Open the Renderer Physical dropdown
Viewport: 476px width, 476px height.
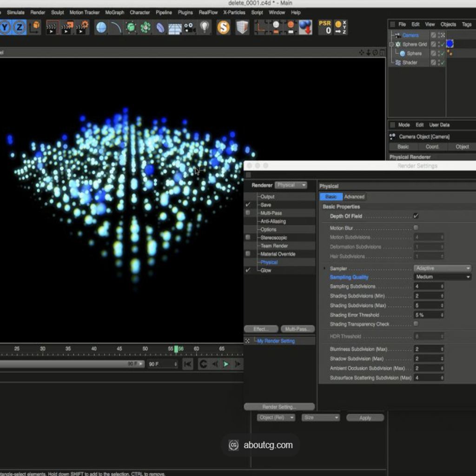coord(291,185)
